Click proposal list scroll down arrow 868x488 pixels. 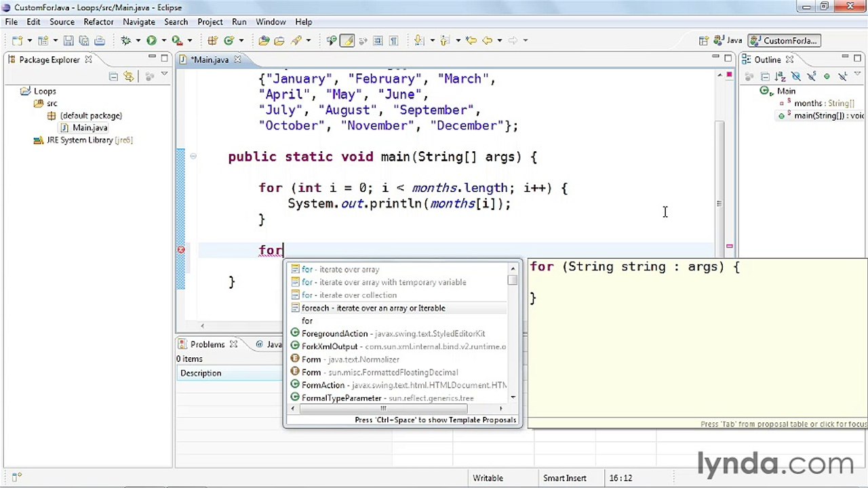click(513, 398)
